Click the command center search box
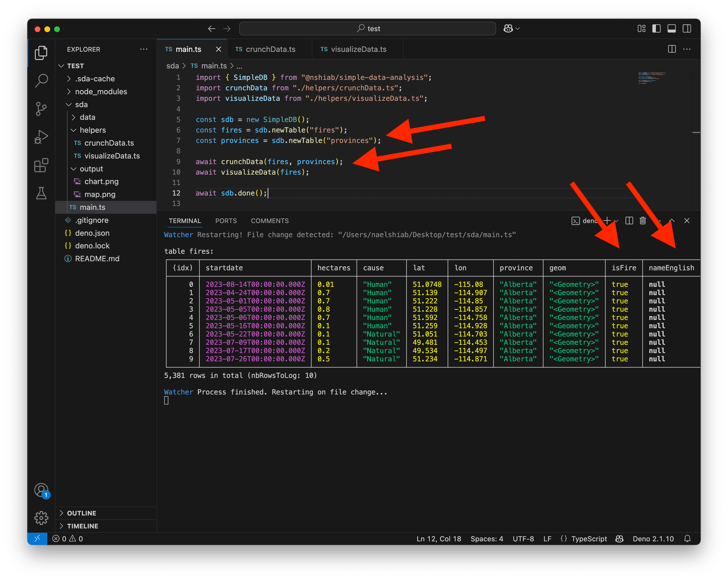 click(x=367, y=29)
